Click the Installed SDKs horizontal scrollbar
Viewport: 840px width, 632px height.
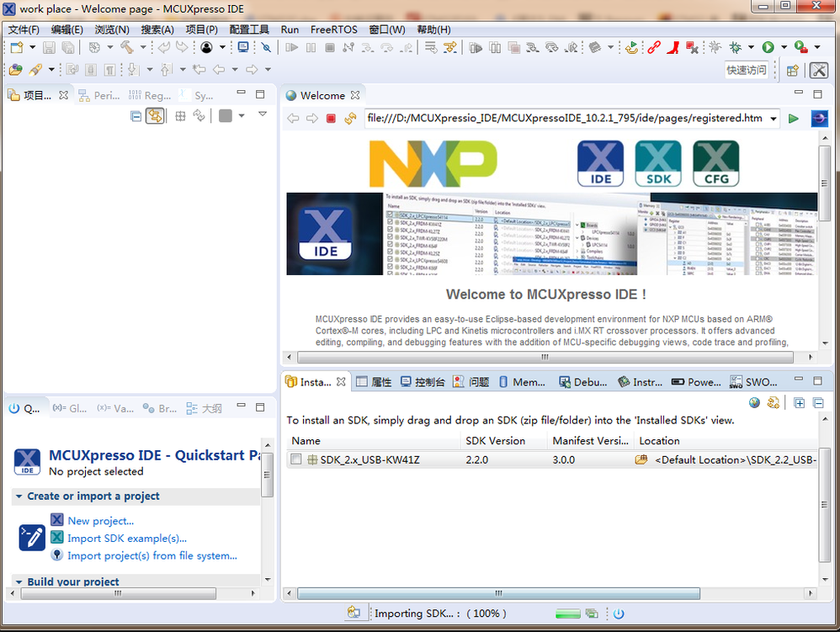498,593
